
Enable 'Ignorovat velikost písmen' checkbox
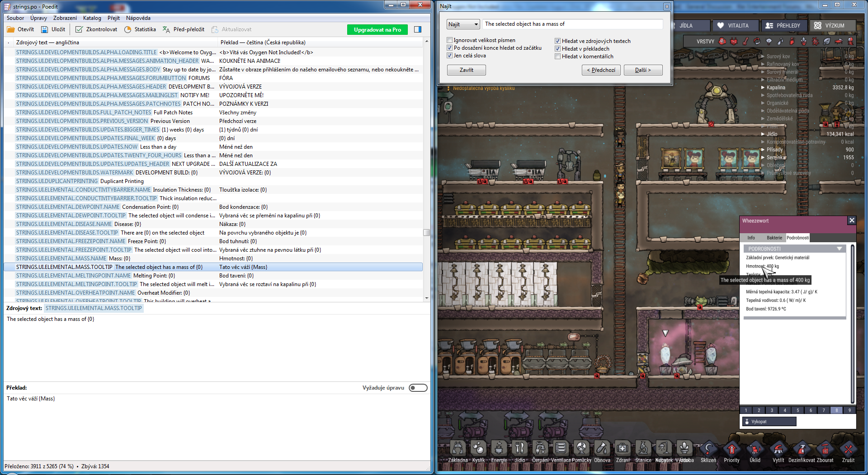click(450, 40)
